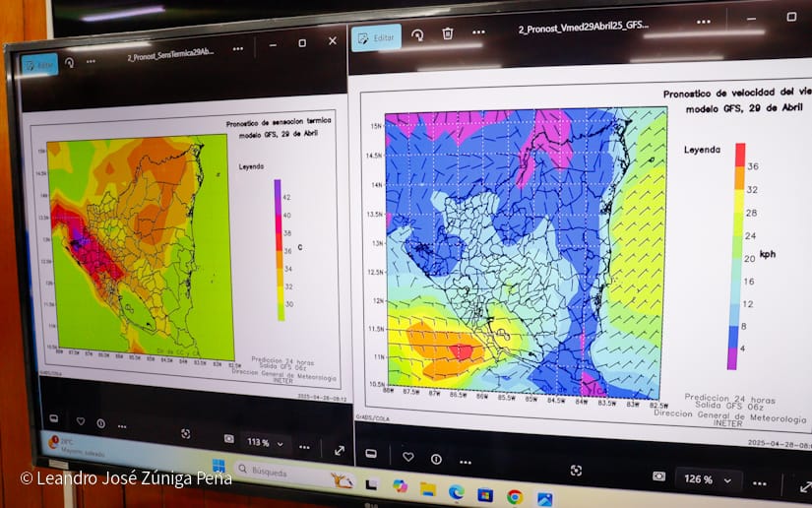Toggle filmstrip in the thermal sensation window
Screen dimensions: 812x508
pos(54,419)
